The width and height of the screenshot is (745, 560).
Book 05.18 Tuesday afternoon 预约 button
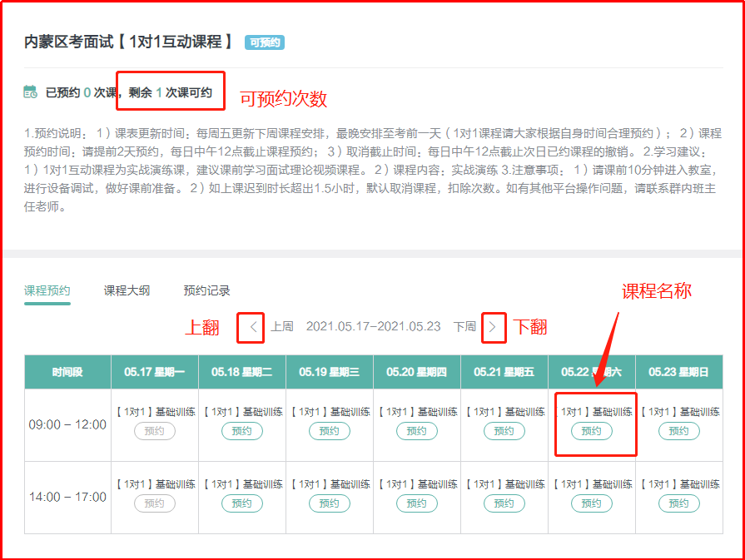point(242,503)
